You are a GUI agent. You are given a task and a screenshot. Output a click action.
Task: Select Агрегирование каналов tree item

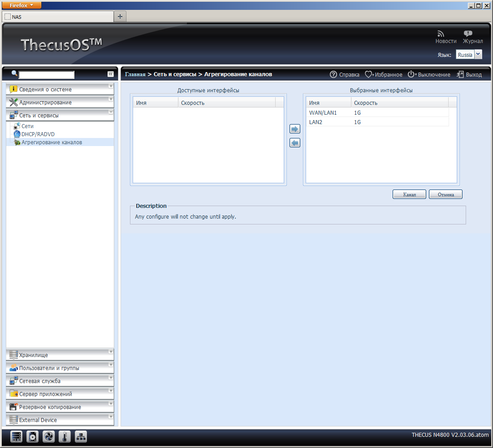52,142
